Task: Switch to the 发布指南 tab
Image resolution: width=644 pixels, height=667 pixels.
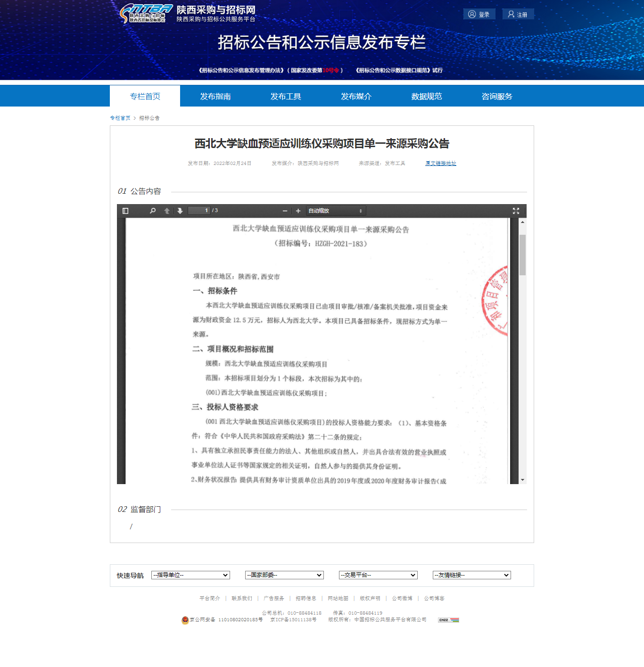Action: [215, 96]
